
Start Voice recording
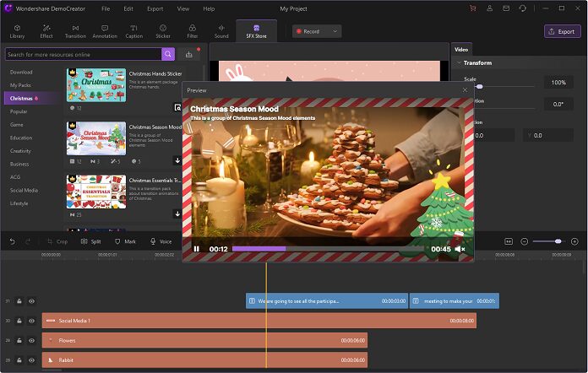coord(161,241)
